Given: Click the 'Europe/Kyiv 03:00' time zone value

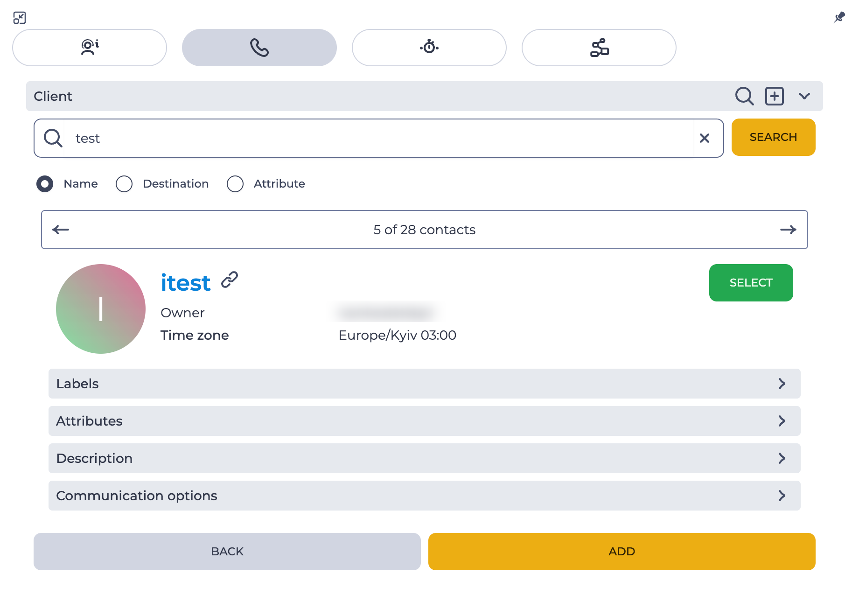Looking at the screenshot, I should click(x=398, y=335).
